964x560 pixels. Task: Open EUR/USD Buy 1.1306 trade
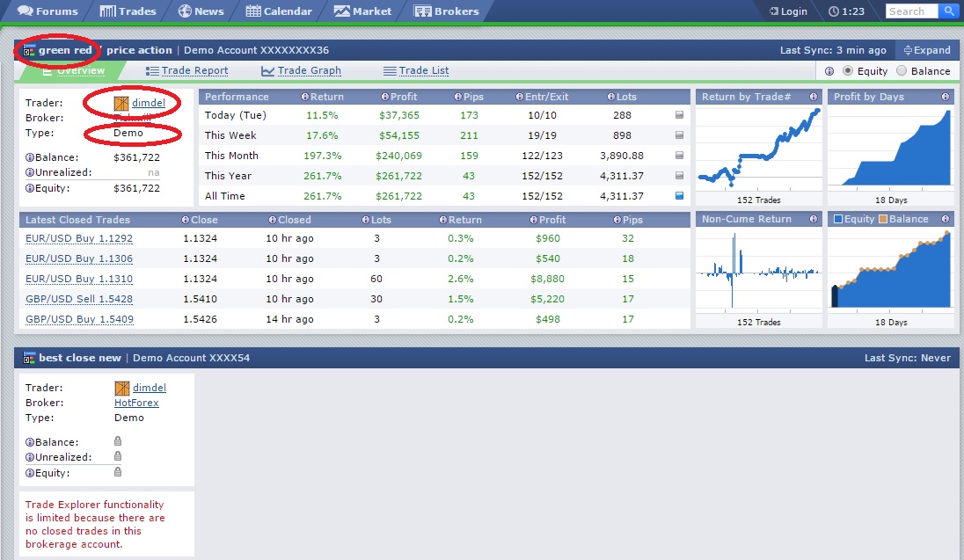79,258
